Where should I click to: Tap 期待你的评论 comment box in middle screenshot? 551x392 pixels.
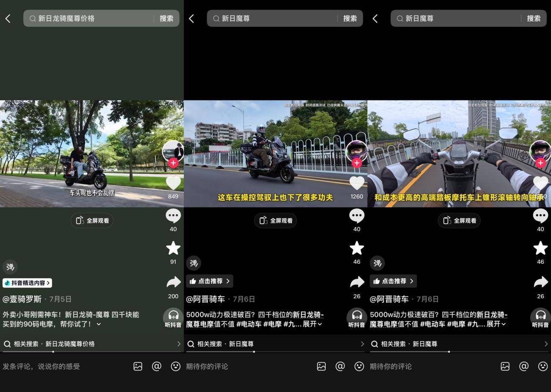pos(207,366)
